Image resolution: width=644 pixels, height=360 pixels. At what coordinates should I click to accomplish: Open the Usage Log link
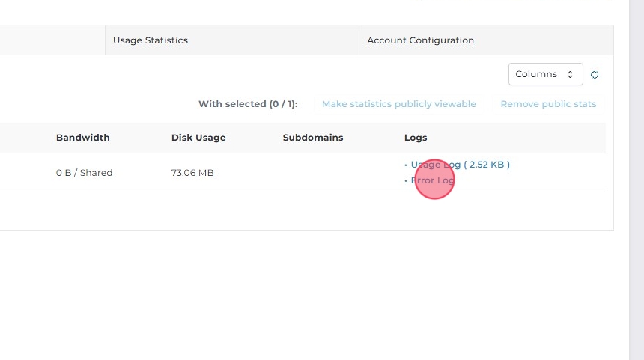(460, 165)
